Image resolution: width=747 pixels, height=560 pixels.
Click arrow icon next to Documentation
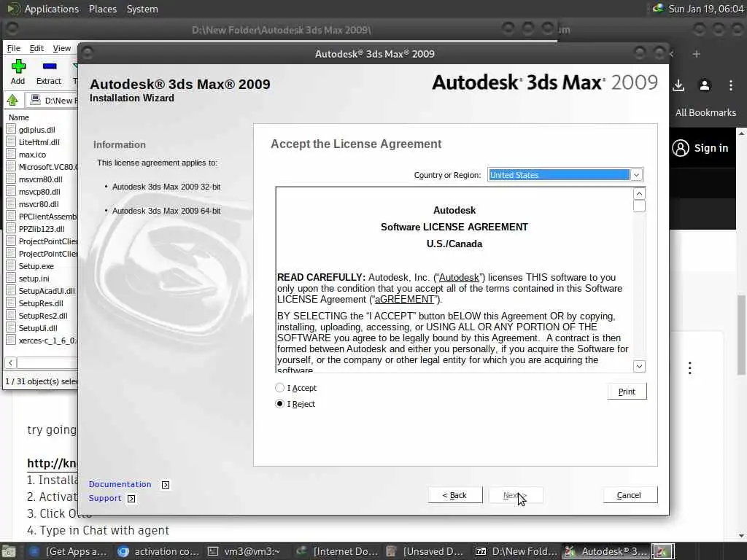click(x=166, y=485)
